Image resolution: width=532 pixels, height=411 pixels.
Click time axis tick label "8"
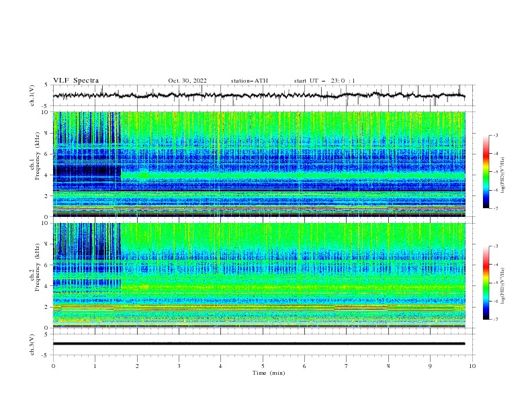[x=388, y=366]
